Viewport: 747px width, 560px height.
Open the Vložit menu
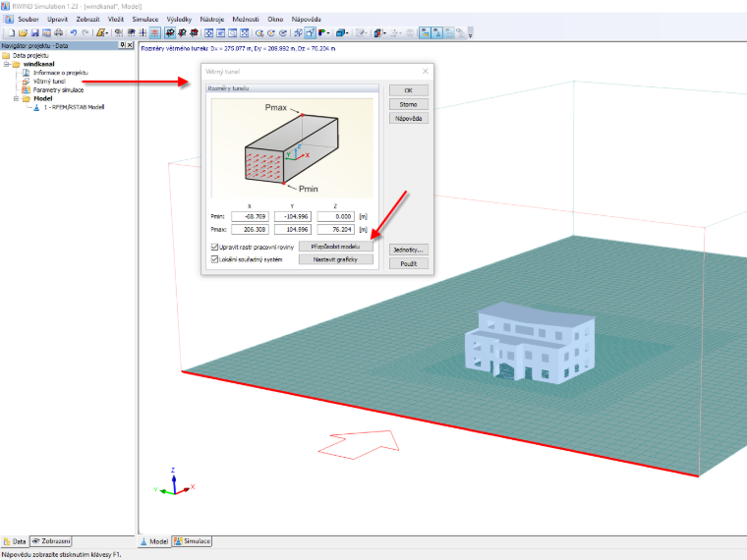115,19
